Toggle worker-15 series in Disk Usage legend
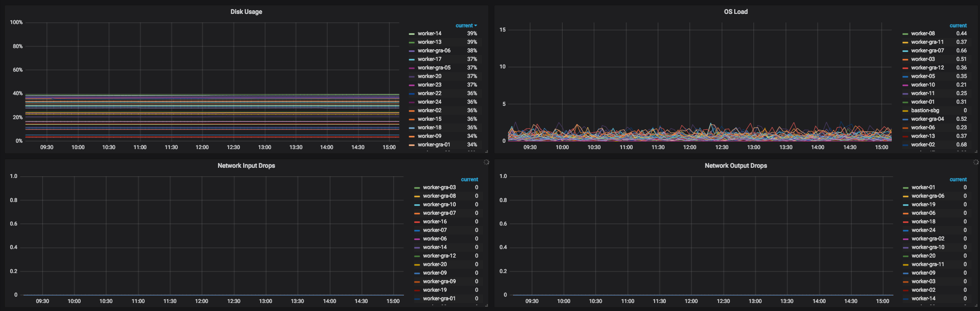The width and height of the screenshot is (980, 311). 430,119
